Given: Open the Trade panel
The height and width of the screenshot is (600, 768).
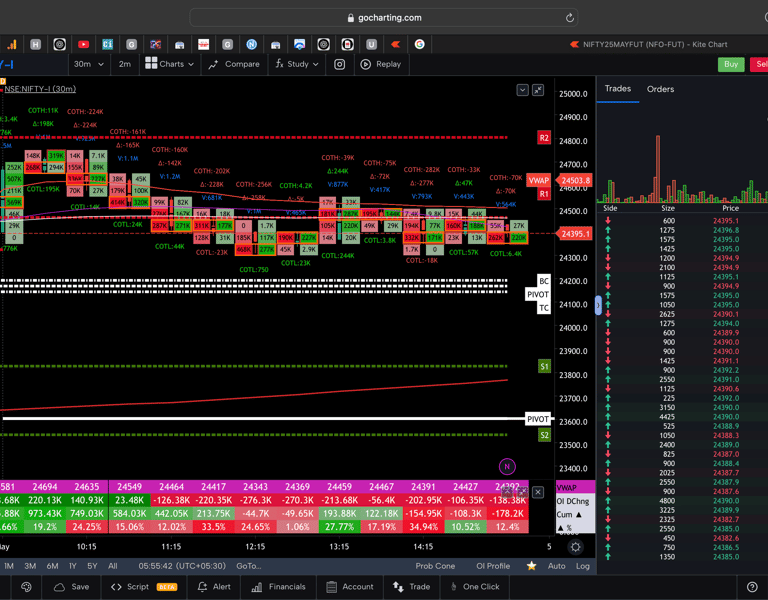Looking at the screenshot, I should pos(411,587).
